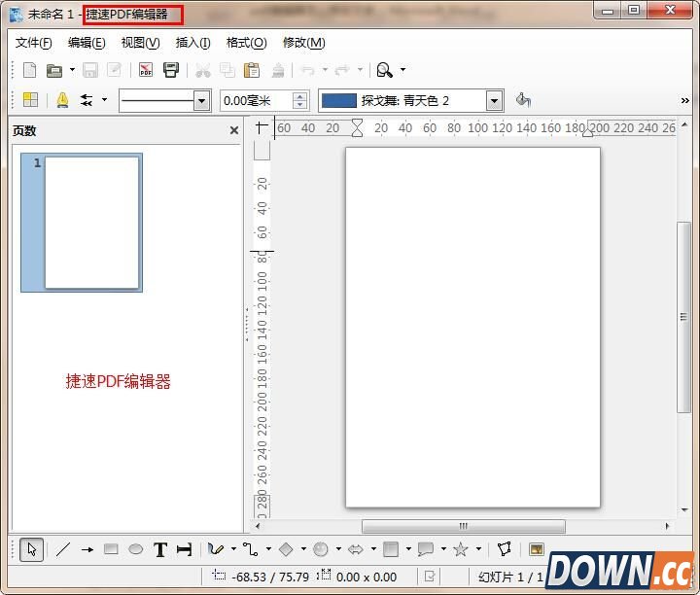The width and height of the screenshot is (700, 595).
Task: Select the Line drawing tool
Action: coord(63,549)
